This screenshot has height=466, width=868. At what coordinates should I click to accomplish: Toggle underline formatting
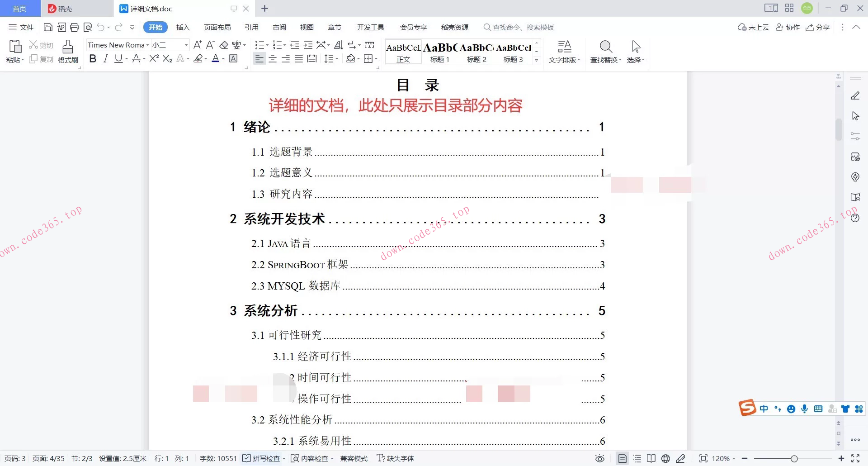(118, 58)
